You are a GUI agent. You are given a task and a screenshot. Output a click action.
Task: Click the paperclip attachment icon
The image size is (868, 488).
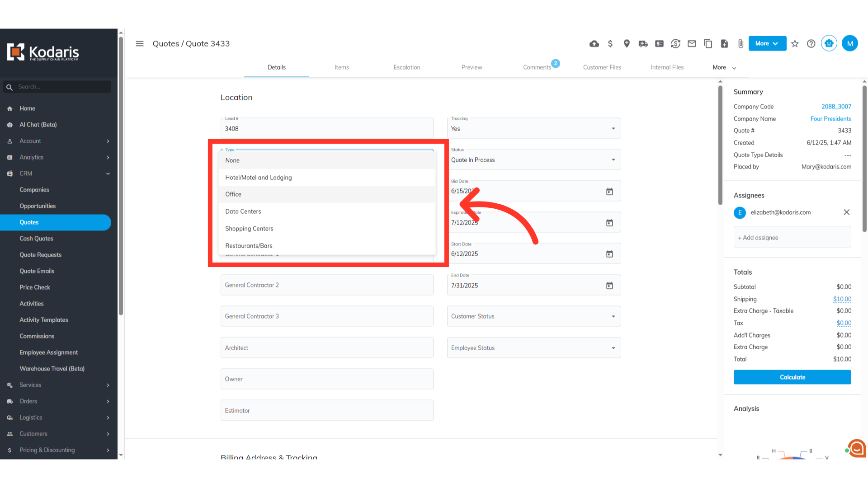click(741, 44)
